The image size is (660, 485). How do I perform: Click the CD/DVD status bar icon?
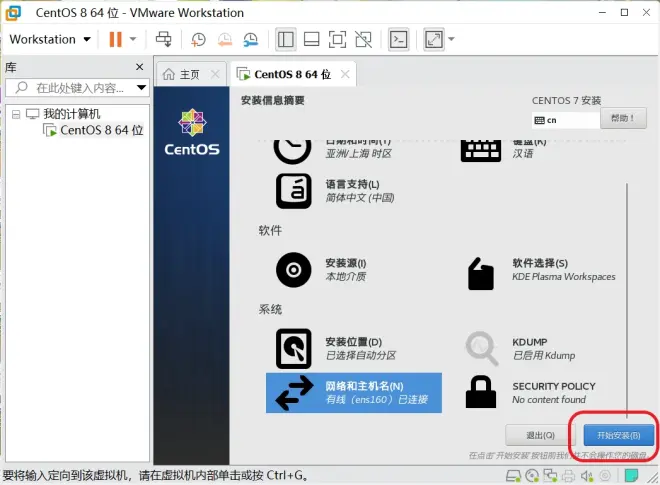(532, 476)
